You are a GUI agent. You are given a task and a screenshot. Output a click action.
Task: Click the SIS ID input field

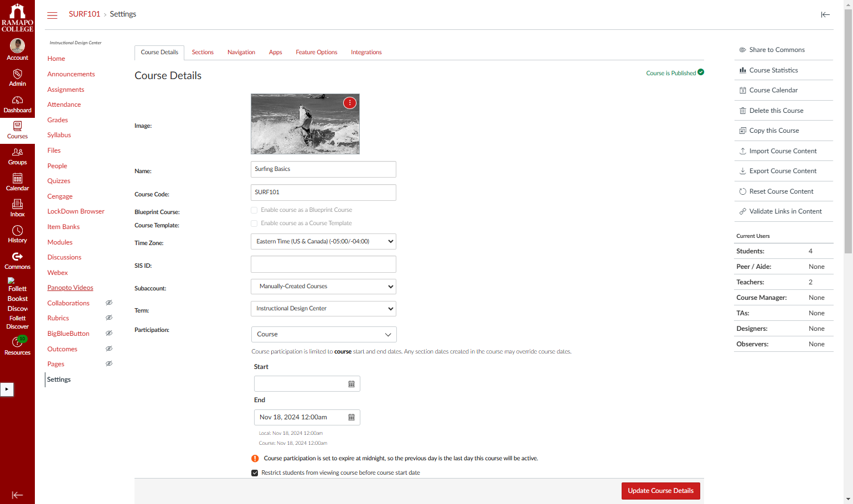coord(323,264)
